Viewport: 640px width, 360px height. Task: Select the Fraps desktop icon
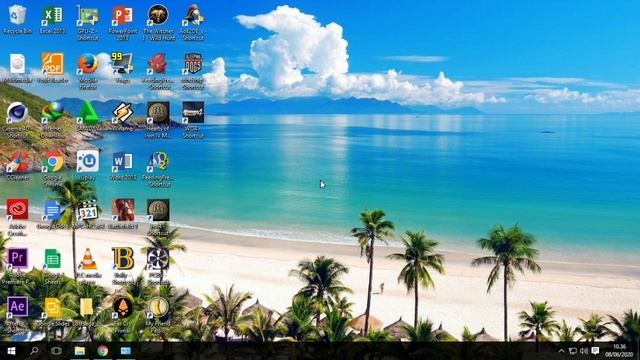[x=122, y=64]
